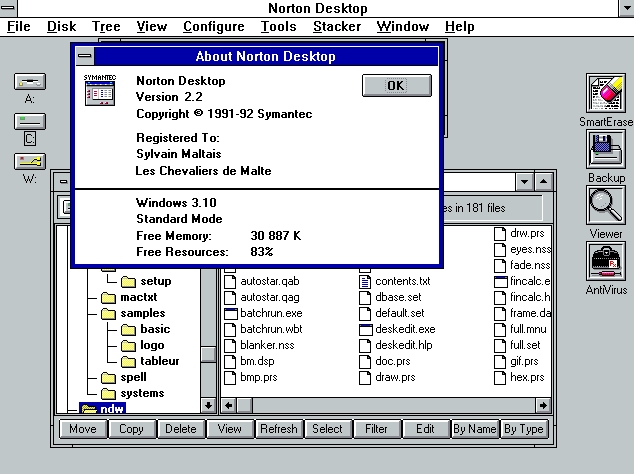Click the Refresh button in bottom bar
Screen dimensions: 634x474
click(278, 429)
